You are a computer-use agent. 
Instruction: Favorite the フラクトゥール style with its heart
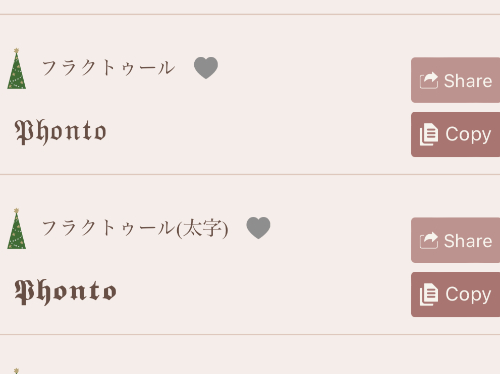pyautogui.click(x=206, y=68)
